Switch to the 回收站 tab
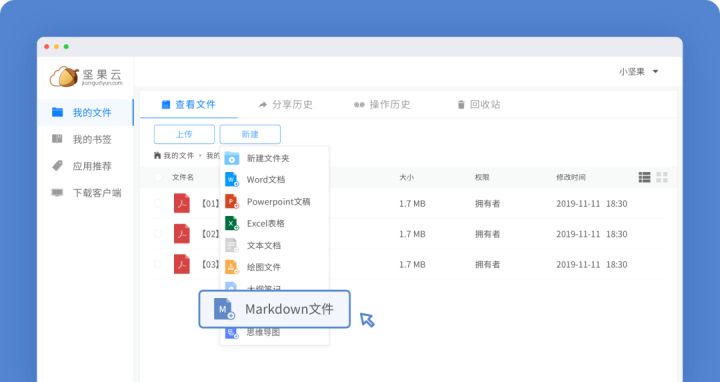Viewport: 720px width, 382px height. pos(479,105)
